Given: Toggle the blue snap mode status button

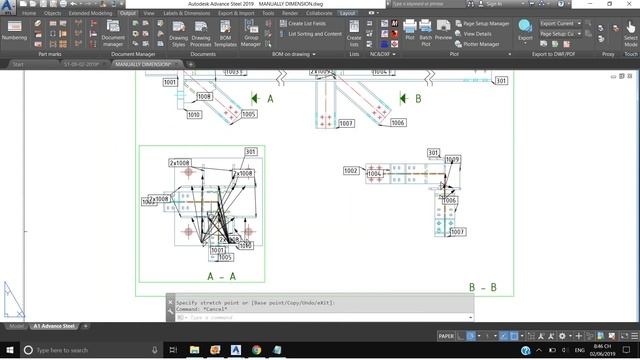Looking at the screenshot, I should click(x=471, y=336).
